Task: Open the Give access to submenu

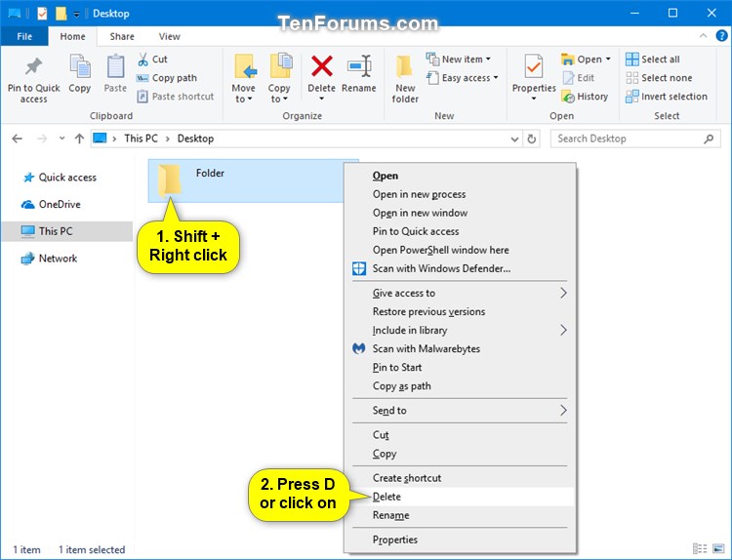Action: (x=460, y=293)
